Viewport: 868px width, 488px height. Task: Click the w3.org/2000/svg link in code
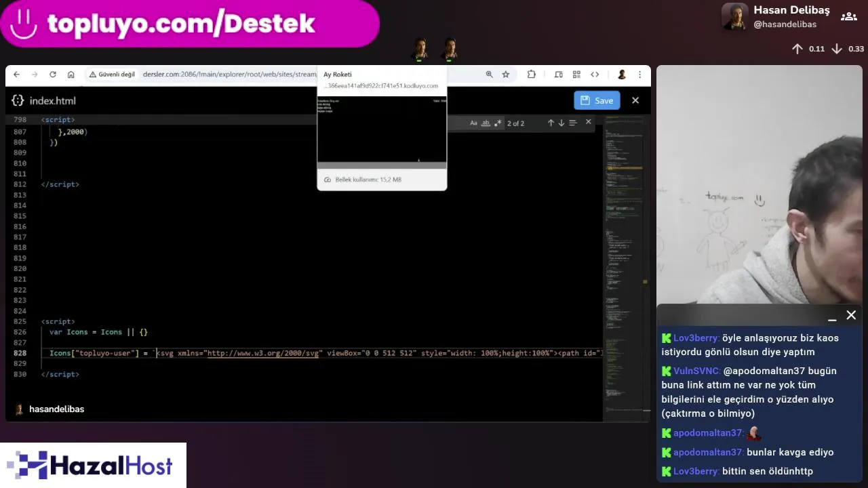[x=263, y=353]
